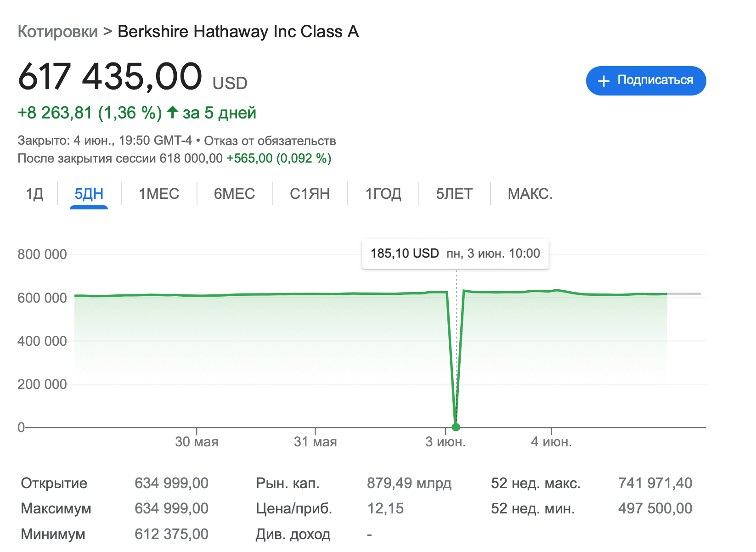Viewport: 756px width, 552px height.
Task: Click the plus icon on Подписаться
Action: click(x=604, y=81)
